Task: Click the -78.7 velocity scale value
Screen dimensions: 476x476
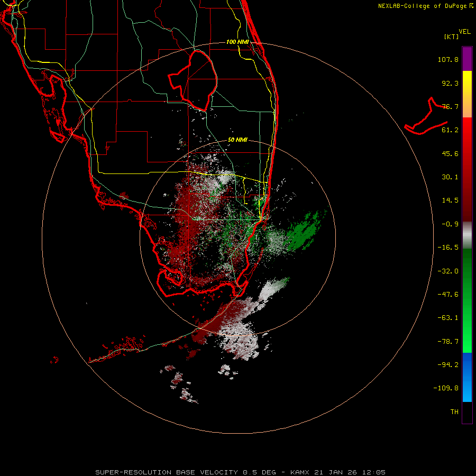Action: coord(448,342)
